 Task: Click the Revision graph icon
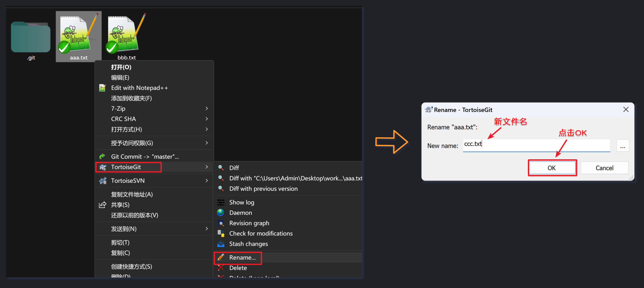coord(221,223)
